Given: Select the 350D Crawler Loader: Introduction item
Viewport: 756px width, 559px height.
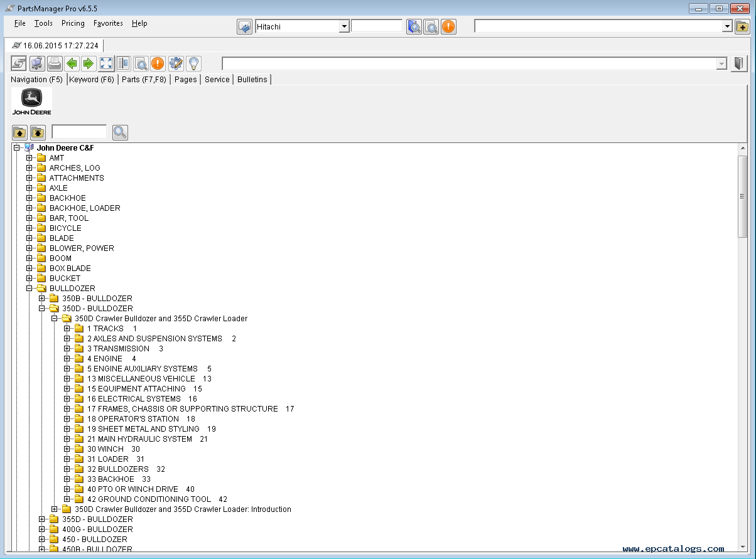Looking at the screenshot, I should point(183,509).
